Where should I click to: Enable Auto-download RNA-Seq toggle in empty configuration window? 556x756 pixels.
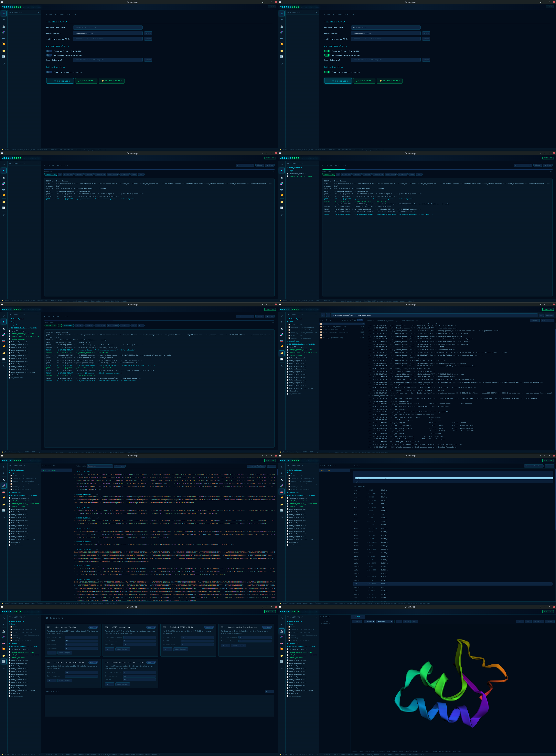click(x=49, y=55)
